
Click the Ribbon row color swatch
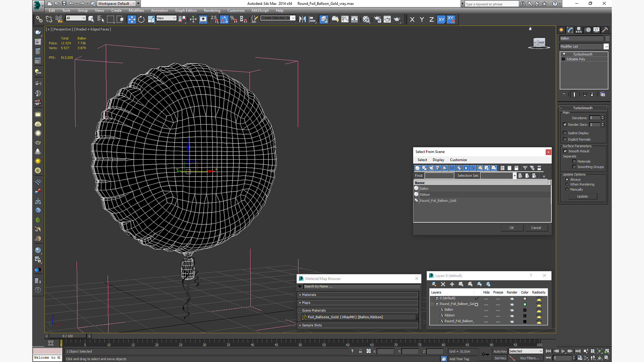(x=525, y=316)
